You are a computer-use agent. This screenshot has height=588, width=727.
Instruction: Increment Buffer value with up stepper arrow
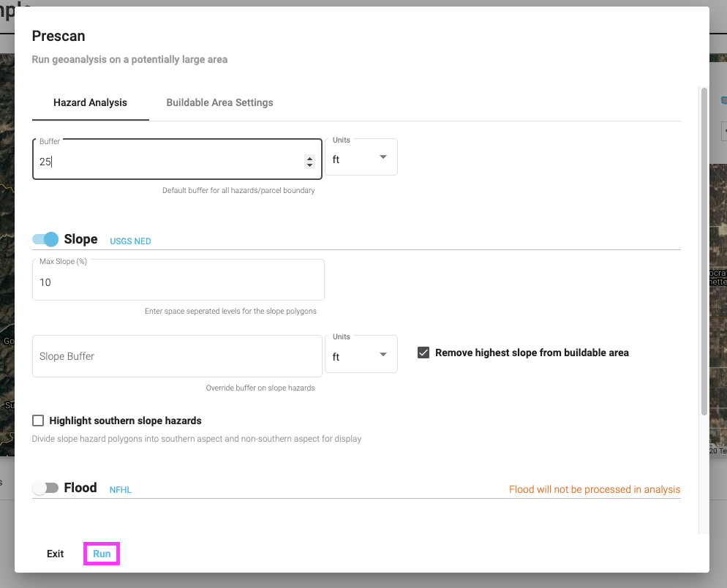click(309, 158)
